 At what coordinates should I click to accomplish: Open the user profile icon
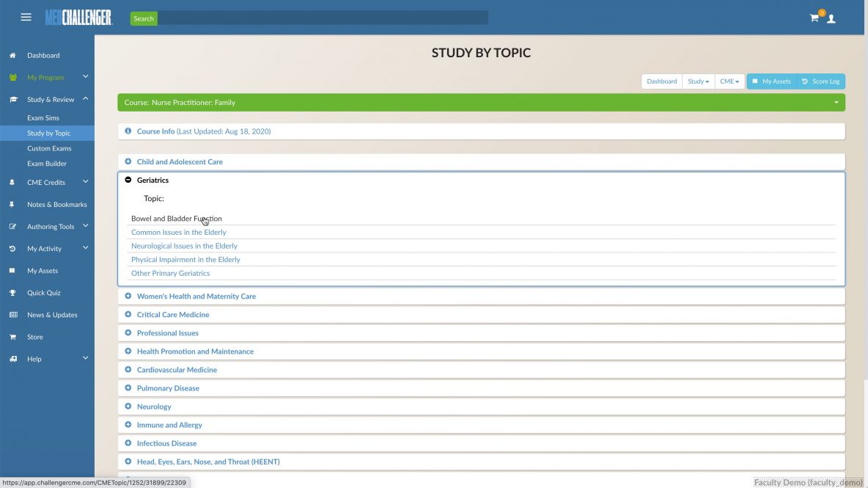tap(831, 19)
